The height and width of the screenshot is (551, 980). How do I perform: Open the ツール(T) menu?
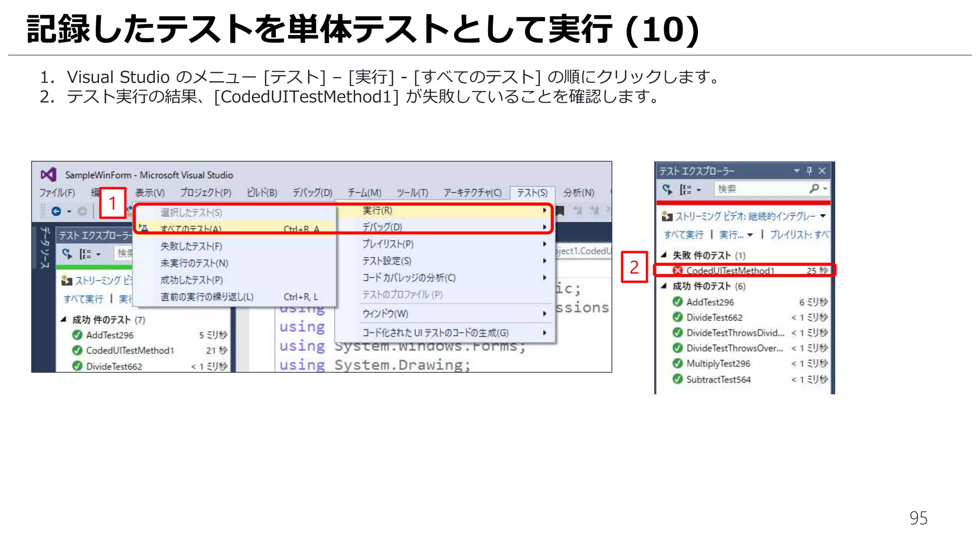[x=412, y=192]
